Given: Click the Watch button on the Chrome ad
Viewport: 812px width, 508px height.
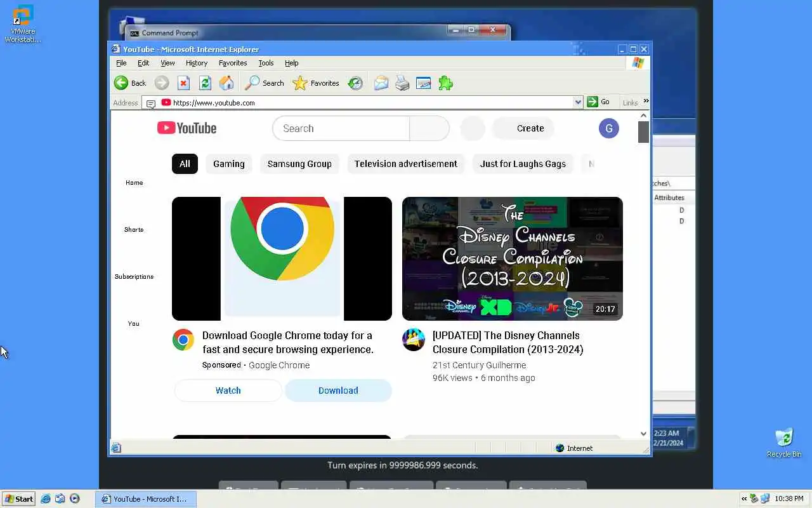Looking at the screenshot, I should tap(228, 391).
